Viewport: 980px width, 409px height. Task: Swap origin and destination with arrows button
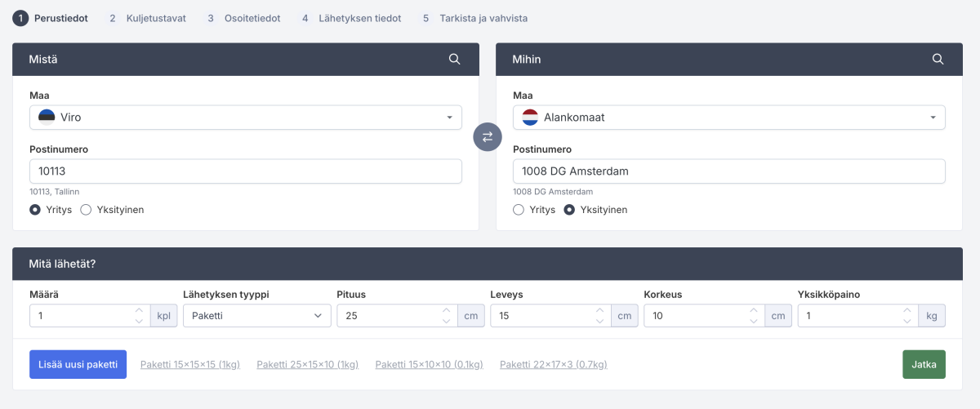(x=488, y=137)
